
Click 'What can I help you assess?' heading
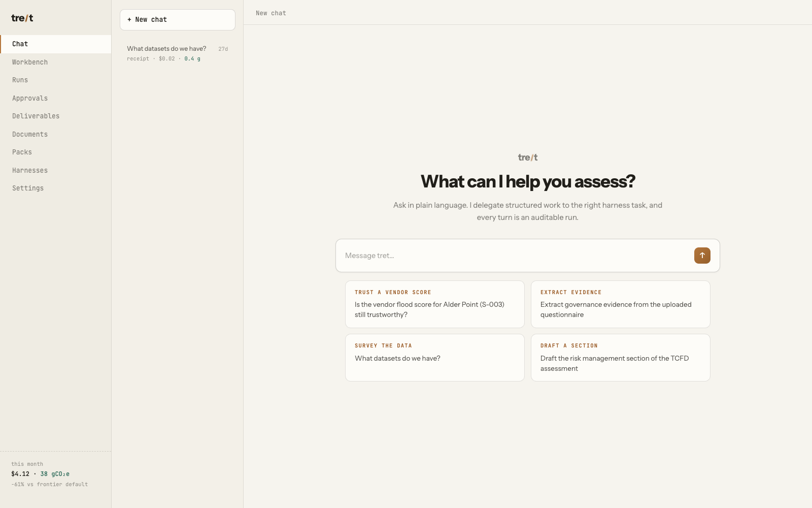[528, 181]
